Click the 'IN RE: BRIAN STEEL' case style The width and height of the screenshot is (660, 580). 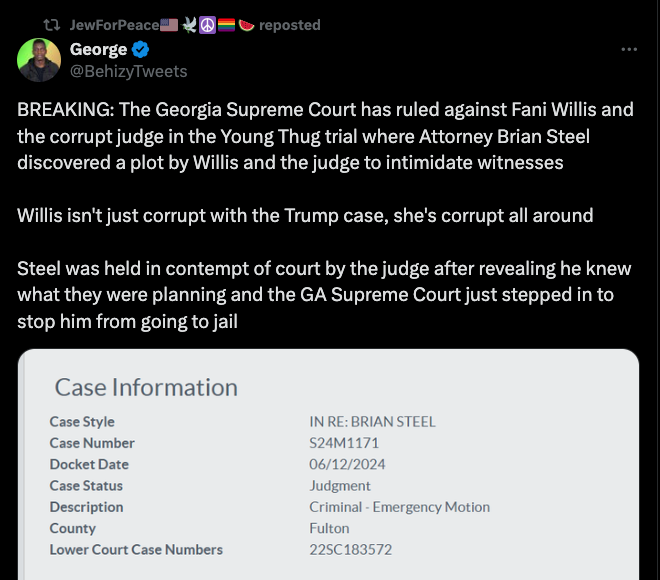(x=372, y=422)
